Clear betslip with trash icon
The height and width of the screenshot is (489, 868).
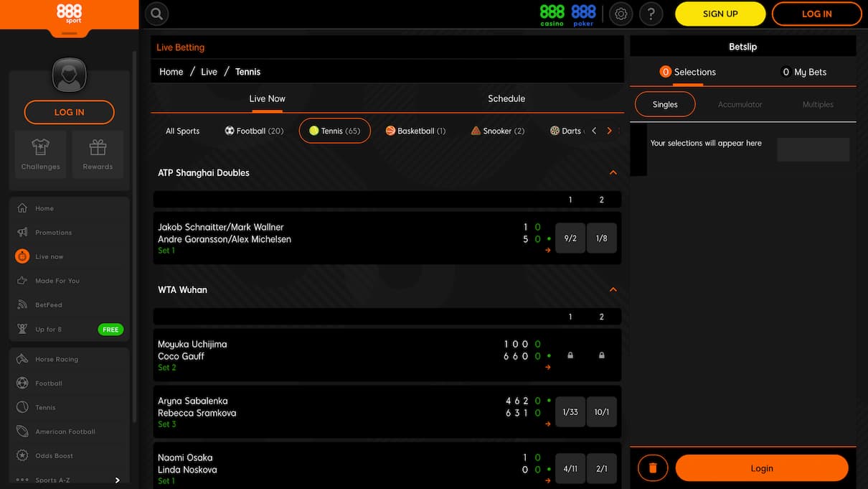[x=653, y=468]
